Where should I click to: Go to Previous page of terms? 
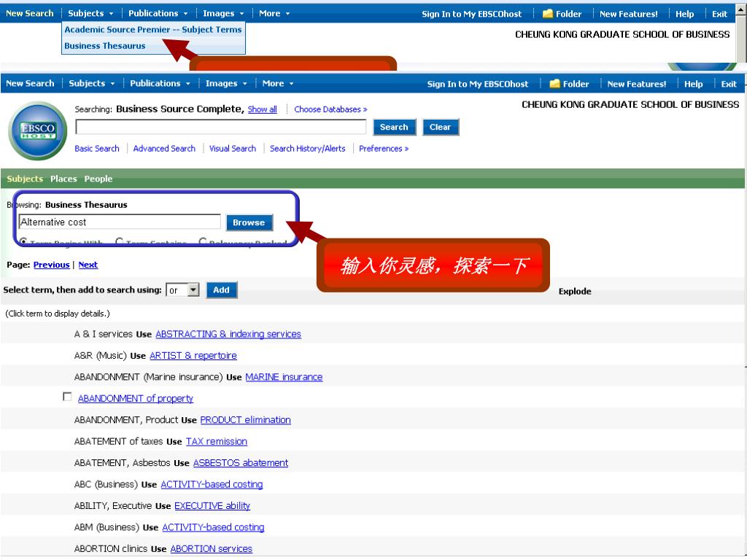point(52,265)
